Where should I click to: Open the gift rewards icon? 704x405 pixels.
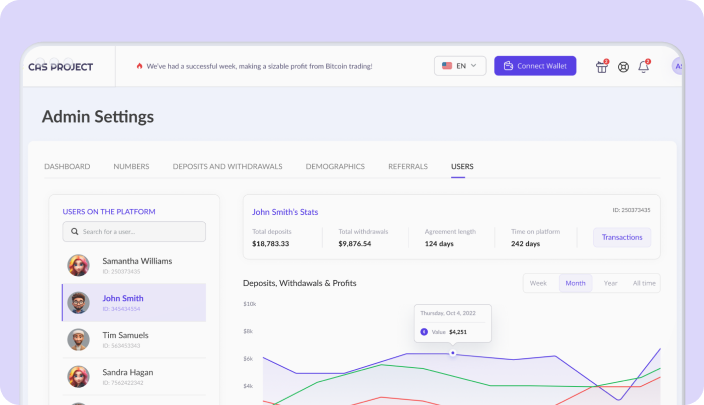(x=602, y=67)
